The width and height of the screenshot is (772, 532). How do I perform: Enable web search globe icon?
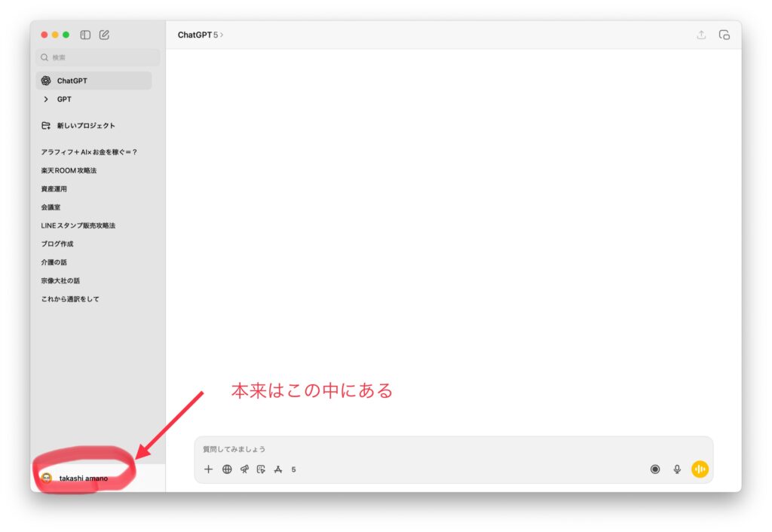pyautogui.click(x=227, y=469)
